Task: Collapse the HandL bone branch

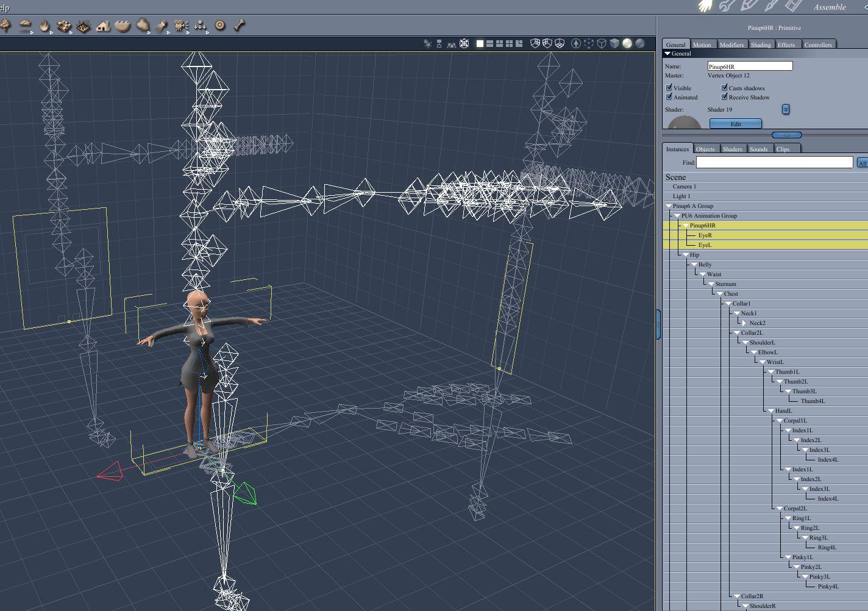Action: coord(771,411)
